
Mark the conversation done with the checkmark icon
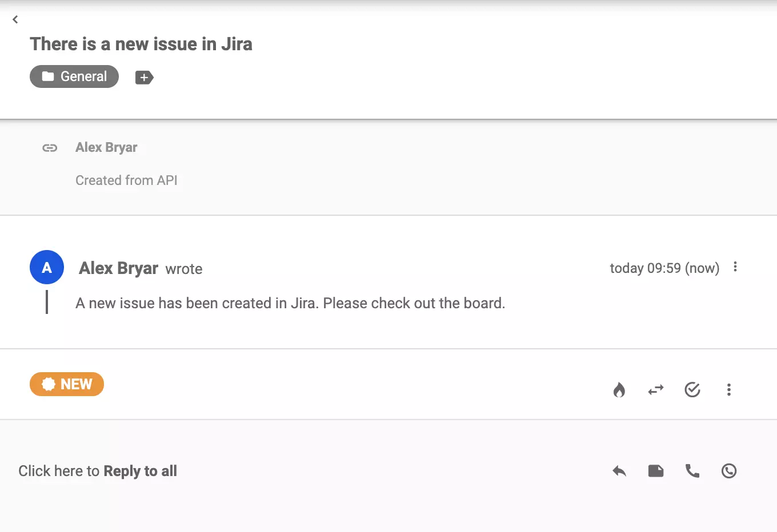(x=692, y=390)
